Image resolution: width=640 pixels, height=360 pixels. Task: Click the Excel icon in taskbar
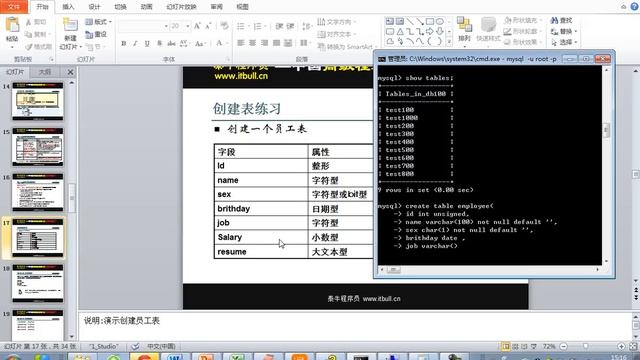(x=236, y=357)
